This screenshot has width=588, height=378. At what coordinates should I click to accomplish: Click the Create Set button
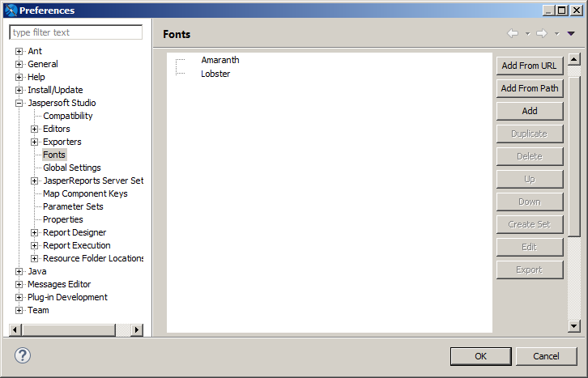click(x=530, y=224)
